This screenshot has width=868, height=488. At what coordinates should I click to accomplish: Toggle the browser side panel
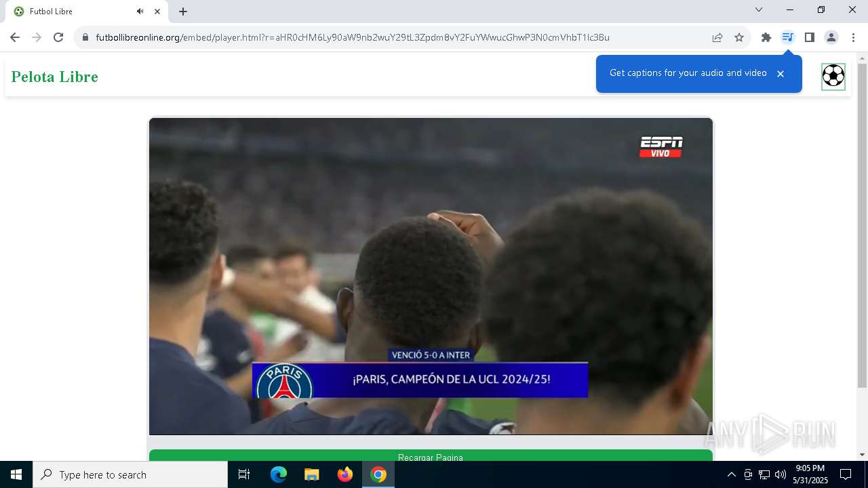809,37
